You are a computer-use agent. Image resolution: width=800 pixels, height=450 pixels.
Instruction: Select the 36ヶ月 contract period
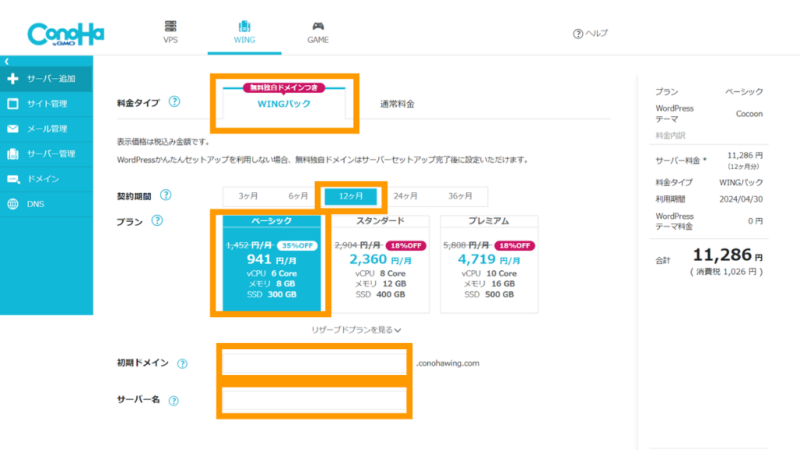(x=460, y=196)
